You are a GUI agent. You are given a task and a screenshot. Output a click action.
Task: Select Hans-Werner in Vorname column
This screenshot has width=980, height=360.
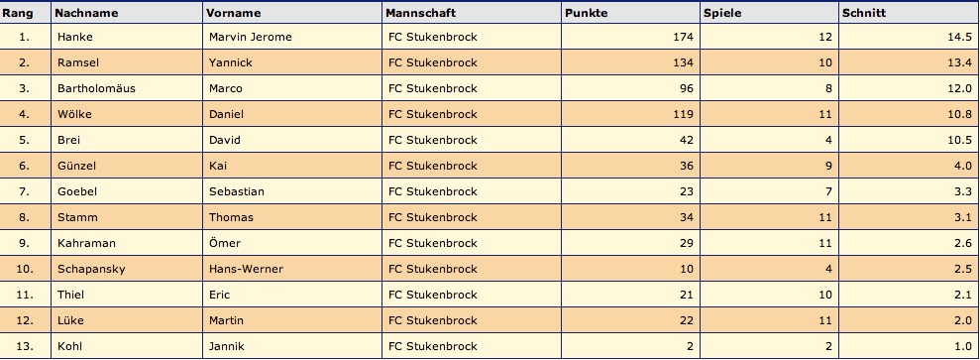pyautogui.click(x=246, y=269)
